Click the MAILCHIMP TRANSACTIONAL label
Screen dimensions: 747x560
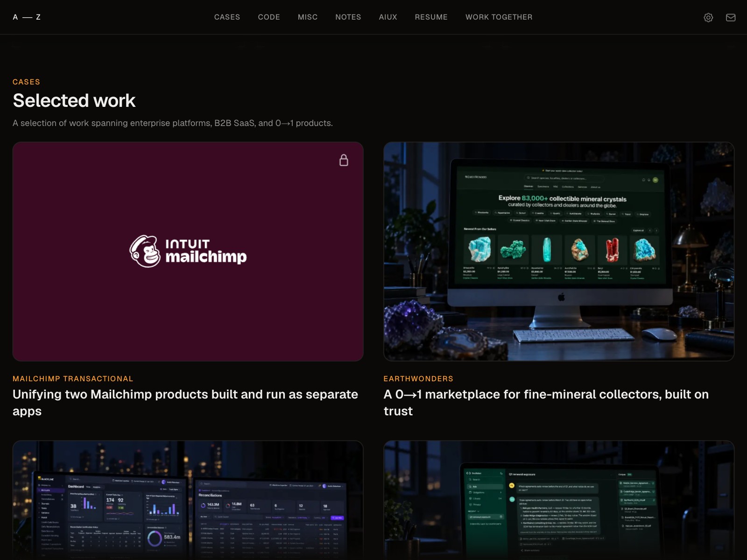(73, 378)
